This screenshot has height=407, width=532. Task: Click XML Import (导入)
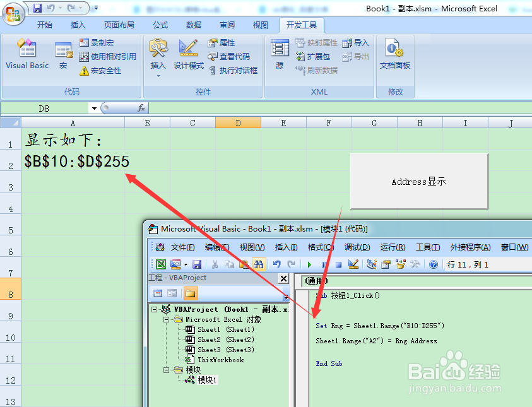pos(355,43)
